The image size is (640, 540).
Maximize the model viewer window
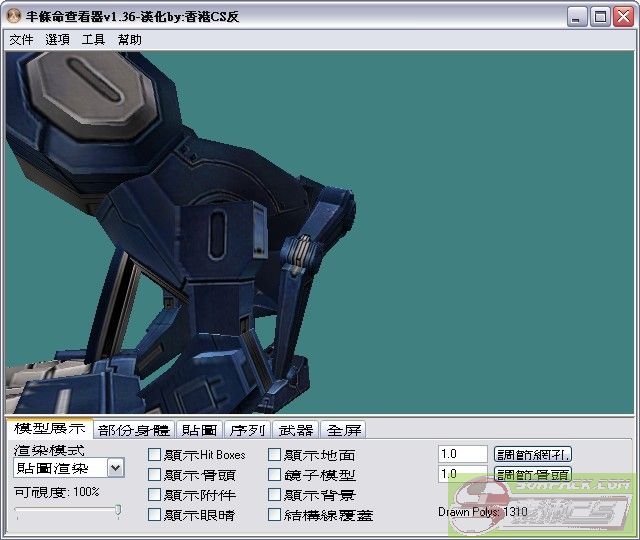pyautogui.click(x=600, y=17)
